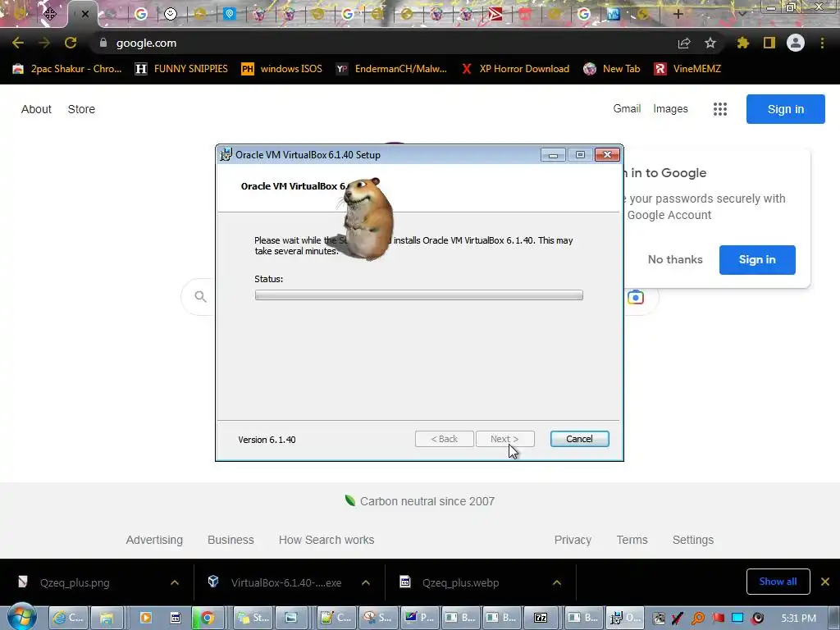
Task: Click the share page icon in address bar
Action: (x=684, y=43)
